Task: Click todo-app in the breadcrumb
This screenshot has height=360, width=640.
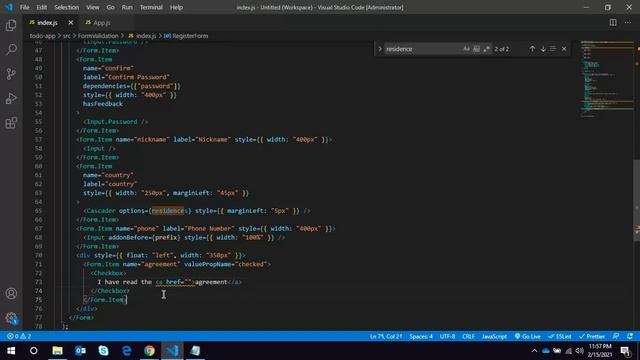Action: coord(42,36)
